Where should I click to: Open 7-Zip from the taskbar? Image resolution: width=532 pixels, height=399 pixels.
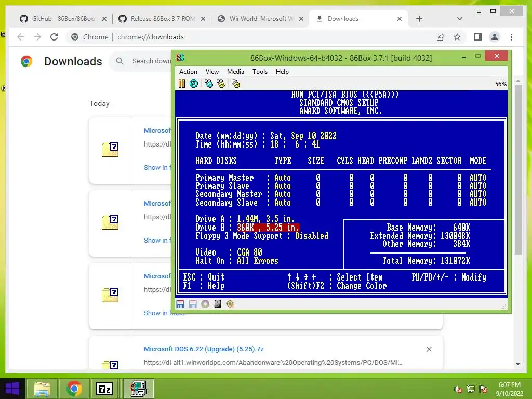(x=104, y=389)
